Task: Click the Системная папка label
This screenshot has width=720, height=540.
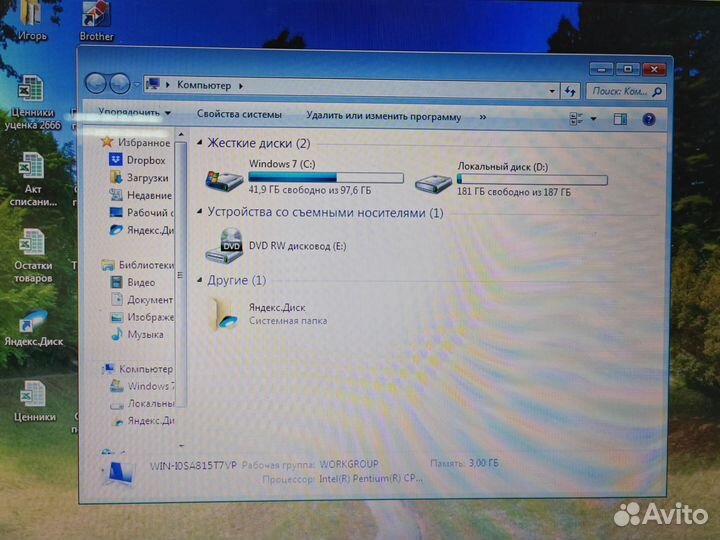Action: (x=287, y=321)
